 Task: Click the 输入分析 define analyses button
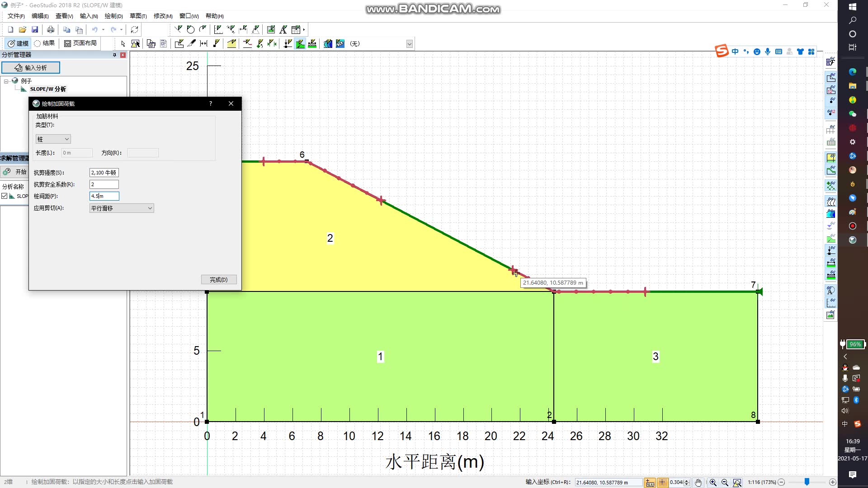[31, 68]
